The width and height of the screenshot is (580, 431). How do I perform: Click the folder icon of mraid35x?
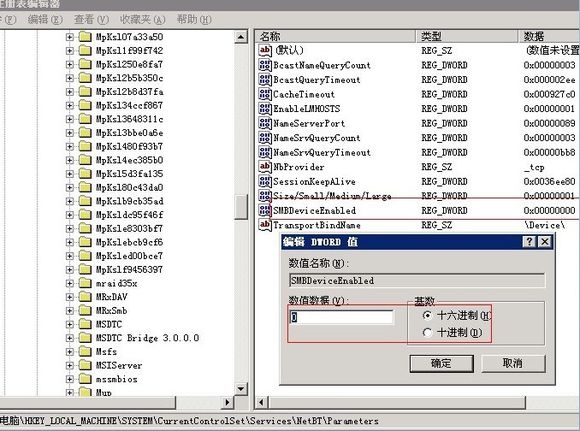click(85, 283)
